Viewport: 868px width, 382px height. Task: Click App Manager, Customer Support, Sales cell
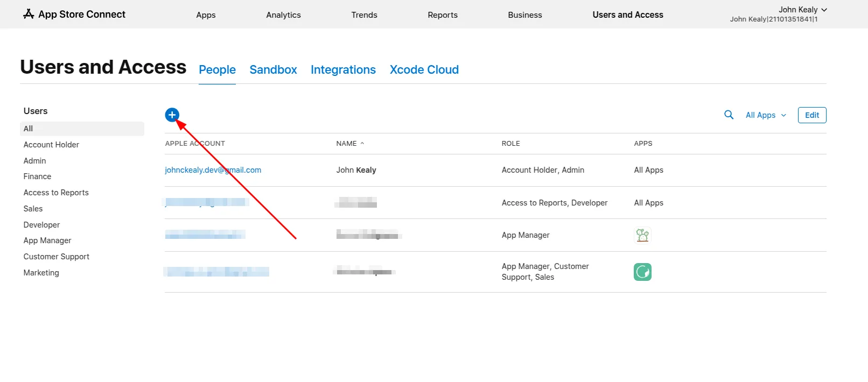click(545, 272)
